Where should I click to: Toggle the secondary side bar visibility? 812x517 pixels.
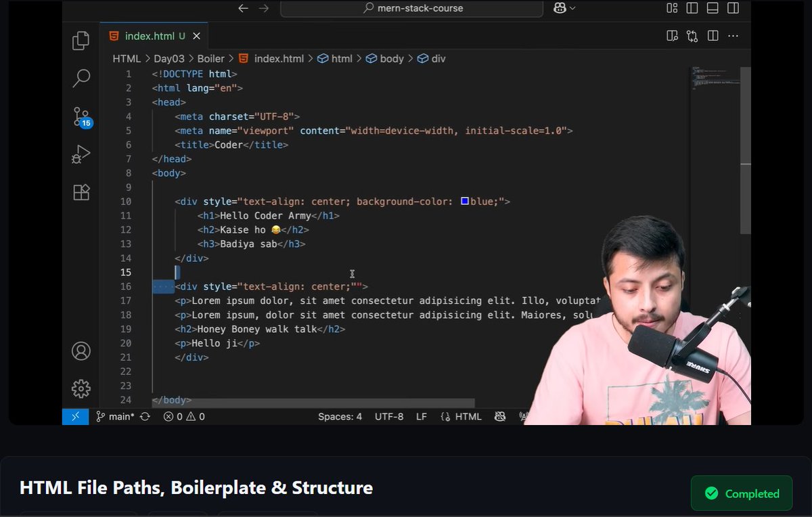pyautogui.click(x=733, y=8)
